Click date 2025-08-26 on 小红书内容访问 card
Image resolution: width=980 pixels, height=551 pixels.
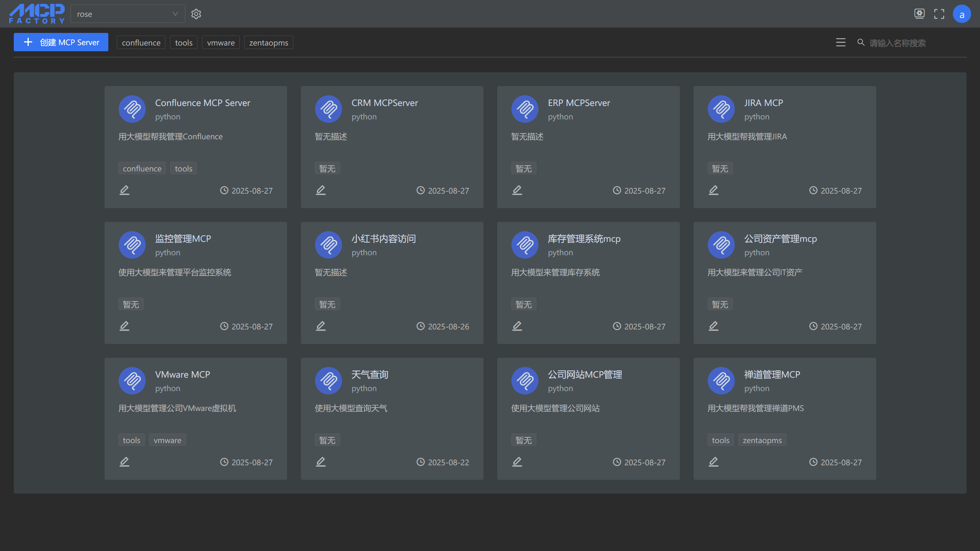click(448, 326)
